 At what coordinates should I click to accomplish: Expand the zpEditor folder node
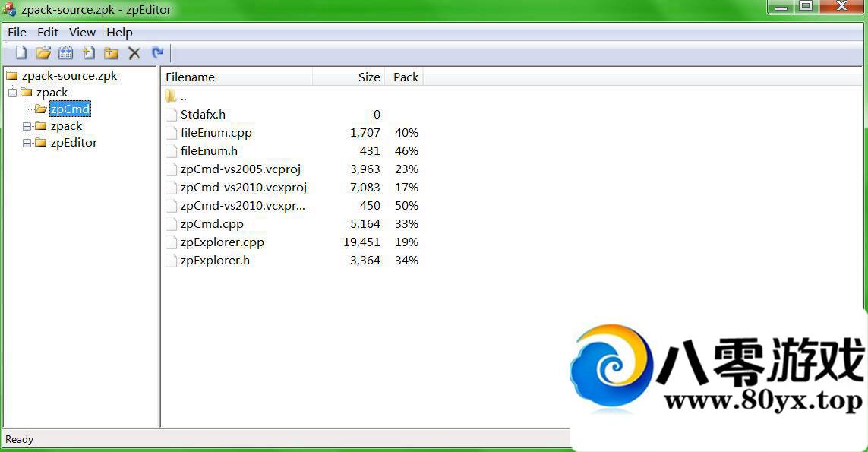27,143
